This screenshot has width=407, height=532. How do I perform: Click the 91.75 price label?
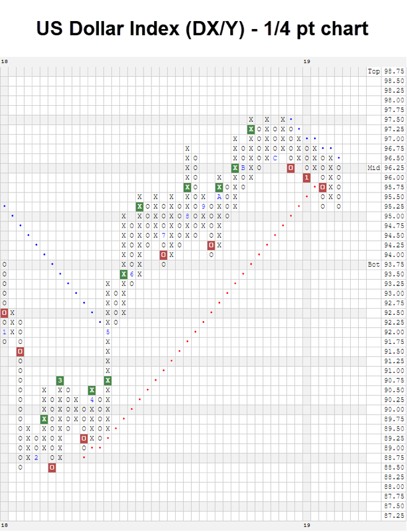tap(394, 341)
